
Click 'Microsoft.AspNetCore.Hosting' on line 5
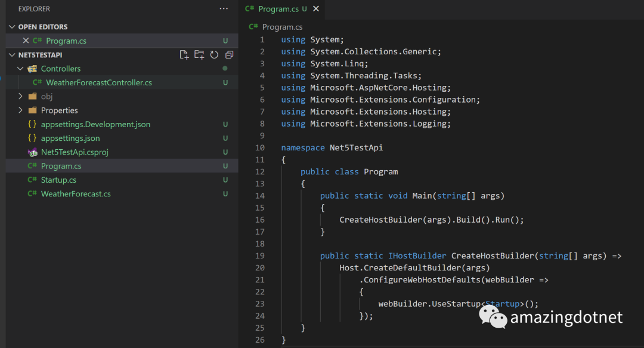(x=378, y=88)
